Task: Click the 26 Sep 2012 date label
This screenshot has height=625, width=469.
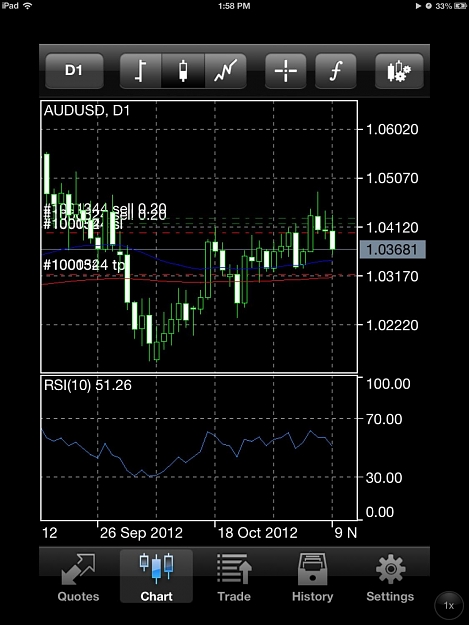Action: pyautogui.click(x=141, y=533)
